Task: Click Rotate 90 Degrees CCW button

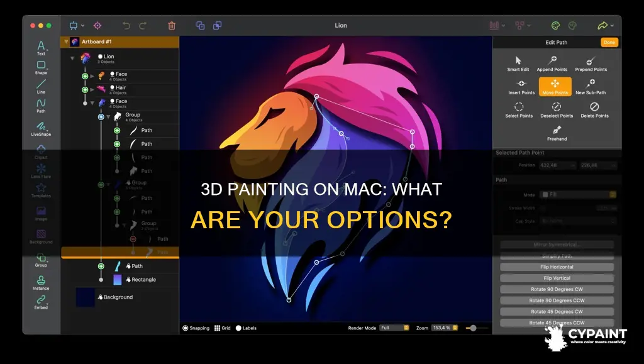Action: coord(557,301)
